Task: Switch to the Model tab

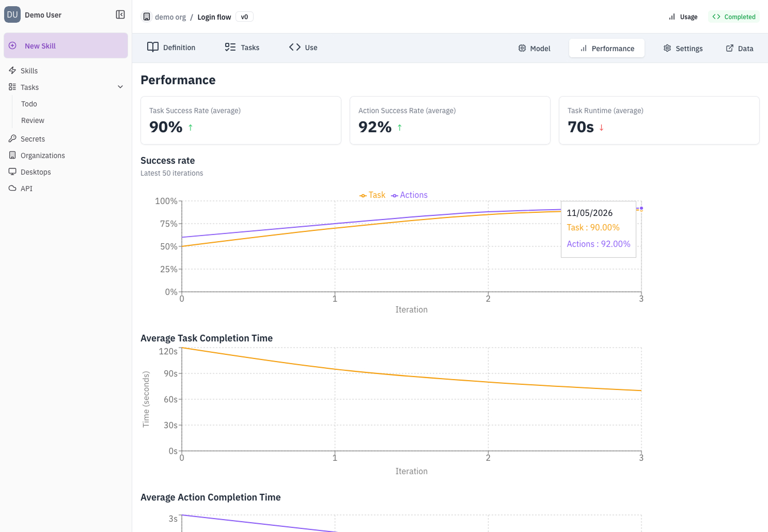Action: 535,48
